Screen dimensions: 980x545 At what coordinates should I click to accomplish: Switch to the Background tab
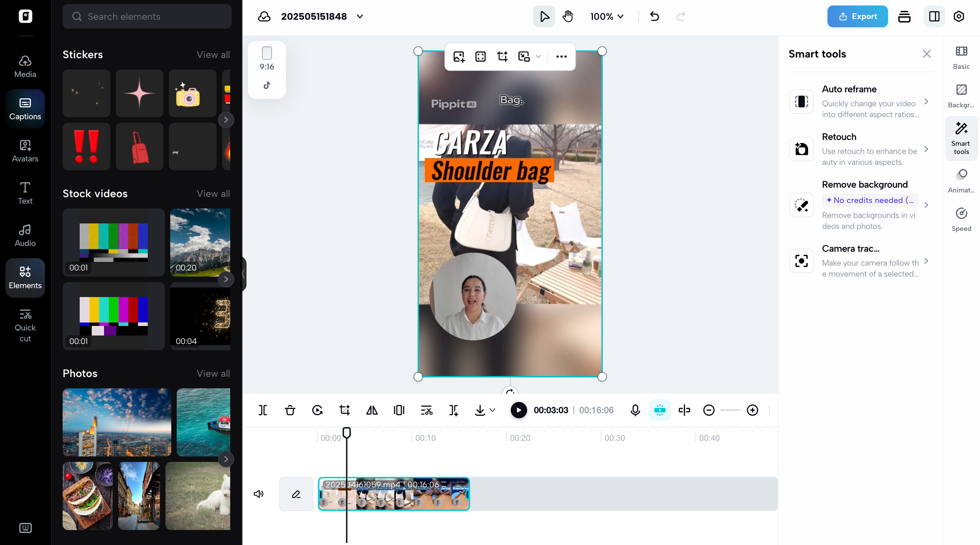point(961,96)
